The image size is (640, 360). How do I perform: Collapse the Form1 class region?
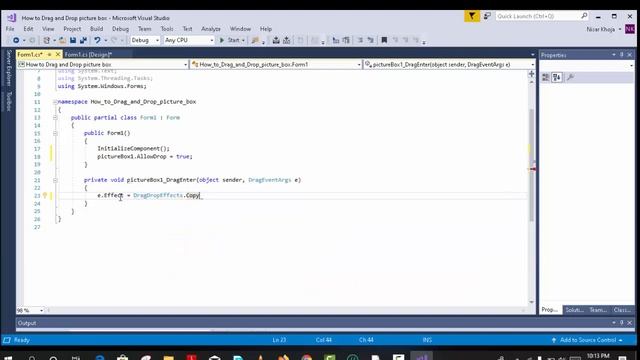coord(55,118)
